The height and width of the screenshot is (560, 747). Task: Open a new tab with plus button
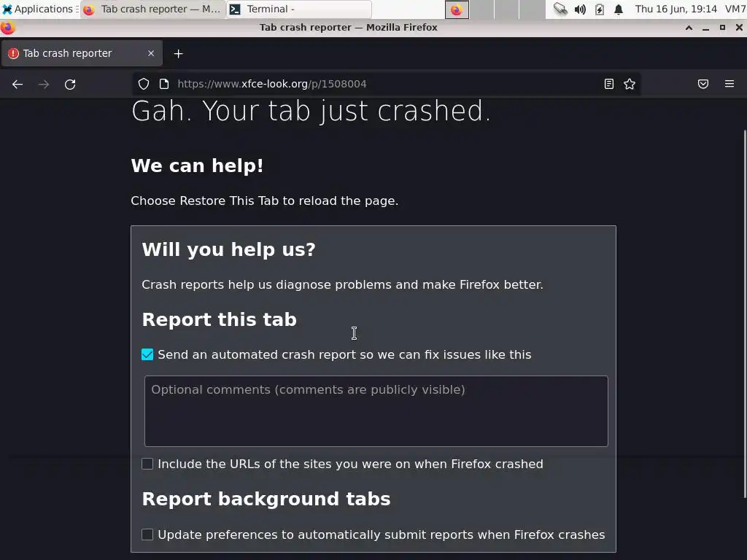pos(178,54)
